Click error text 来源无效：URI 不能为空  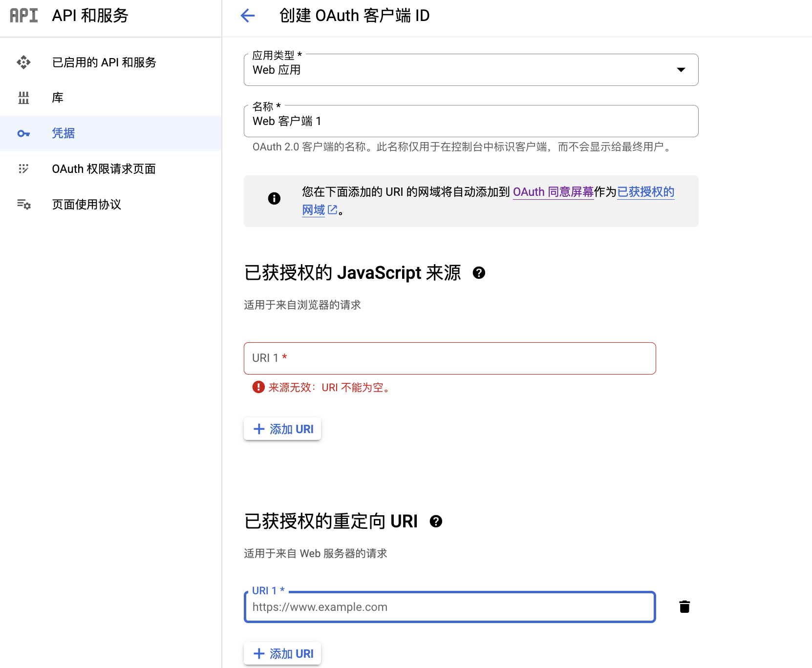(x=330, y=388)
